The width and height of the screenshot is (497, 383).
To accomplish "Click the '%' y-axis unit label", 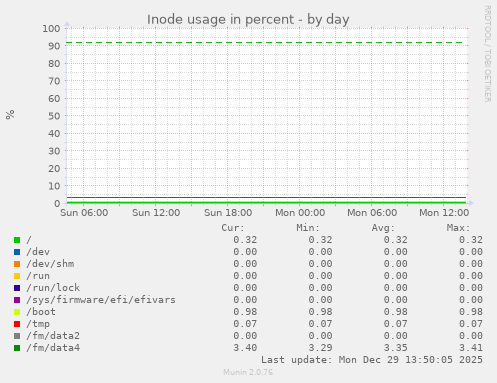I will (x=10, y=114).
